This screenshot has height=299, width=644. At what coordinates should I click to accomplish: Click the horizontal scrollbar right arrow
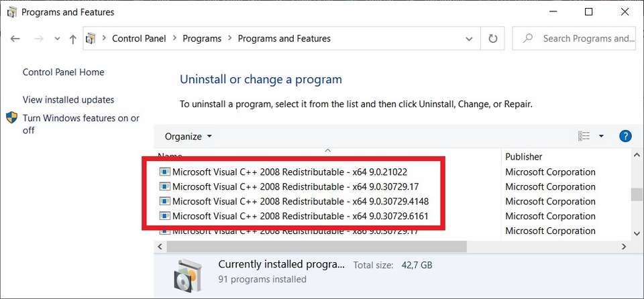pos(624,247)
